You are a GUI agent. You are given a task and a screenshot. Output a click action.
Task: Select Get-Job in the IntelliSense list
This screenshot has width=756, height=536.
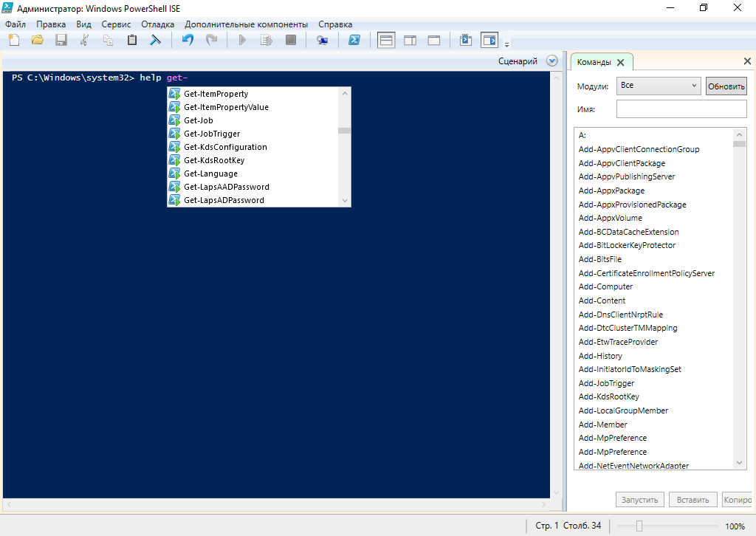[199, 120]
